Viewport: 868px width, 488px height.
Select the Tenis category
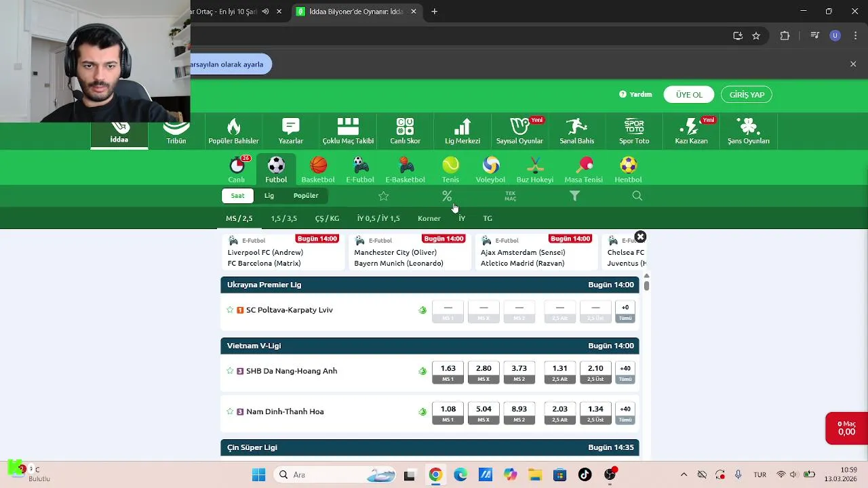tap(450, 169)
